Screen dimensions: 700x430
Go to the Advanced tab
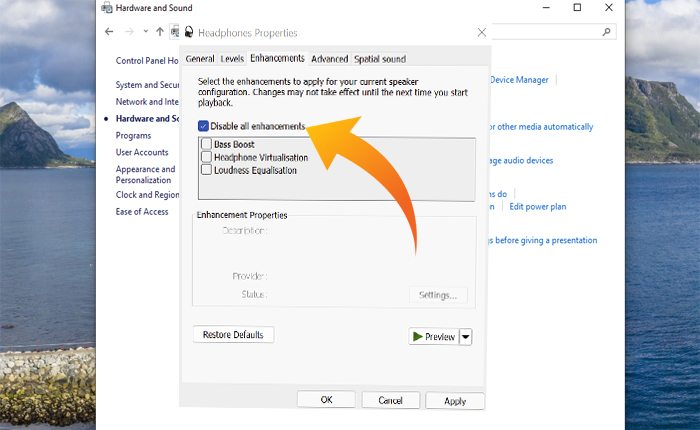[329, 59]
